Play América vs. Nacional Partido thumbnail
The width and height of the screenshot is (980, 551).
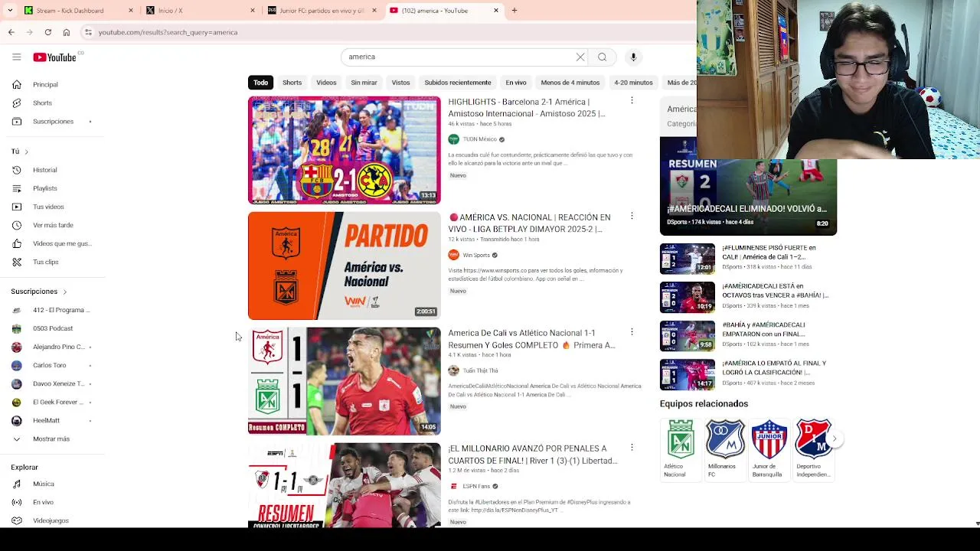click(345, 266)
